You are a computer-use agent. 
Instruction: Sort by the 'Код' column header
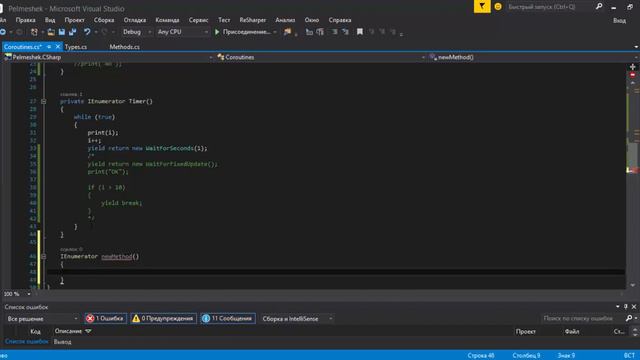(x=36, y=331)
